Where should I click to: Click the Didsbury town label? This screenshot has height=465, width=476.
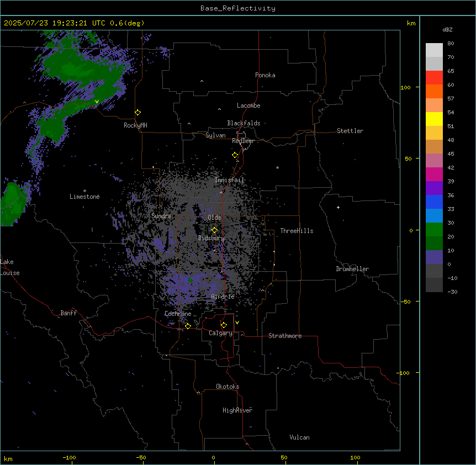[211, 238]
